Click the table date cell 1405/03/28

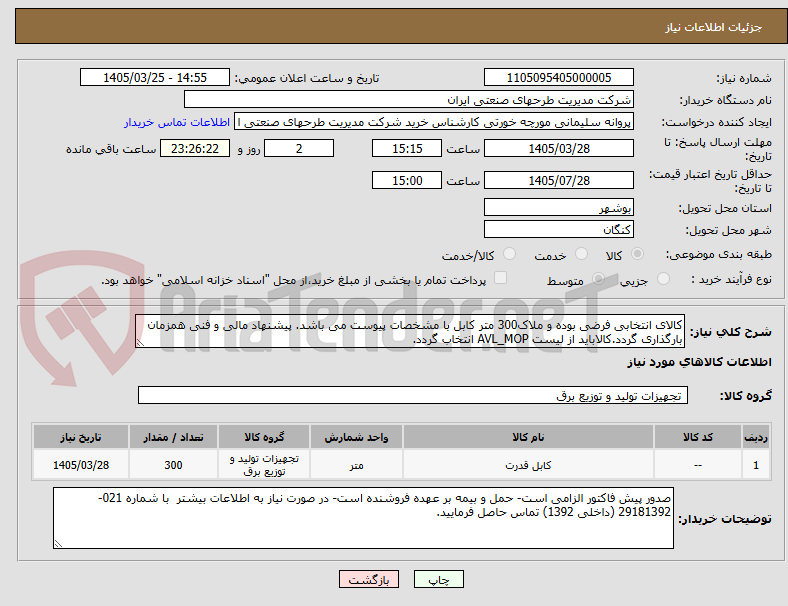(80, 465)
